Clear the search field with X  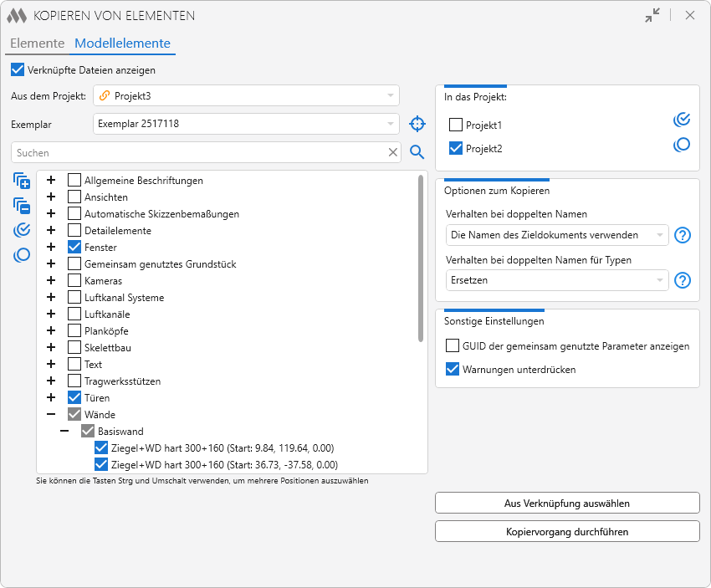(x=393, y=152)
